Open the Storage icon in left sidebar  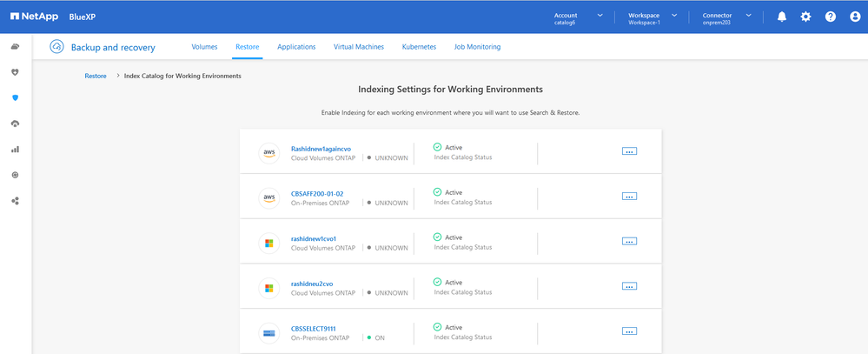pyautogui.click(x=15, y=47)
